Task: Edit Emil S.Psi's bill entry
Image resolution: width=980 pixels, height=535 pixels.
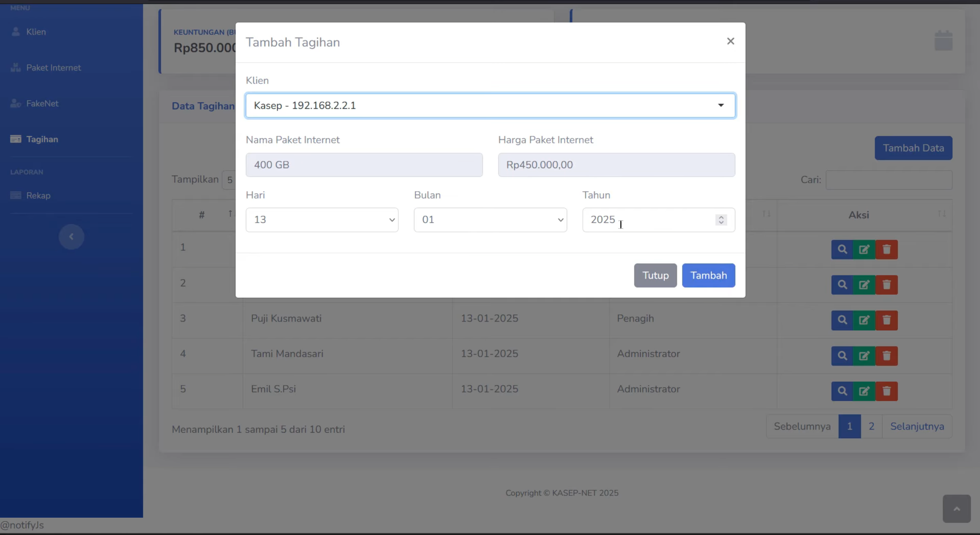Action: 864,391
